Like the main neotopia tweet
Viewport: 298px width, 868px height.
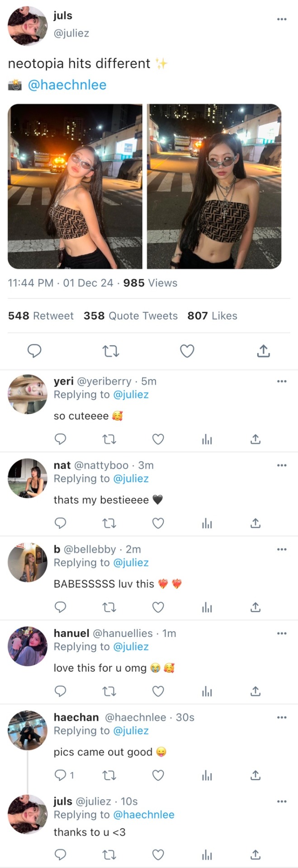pos(187,351)
